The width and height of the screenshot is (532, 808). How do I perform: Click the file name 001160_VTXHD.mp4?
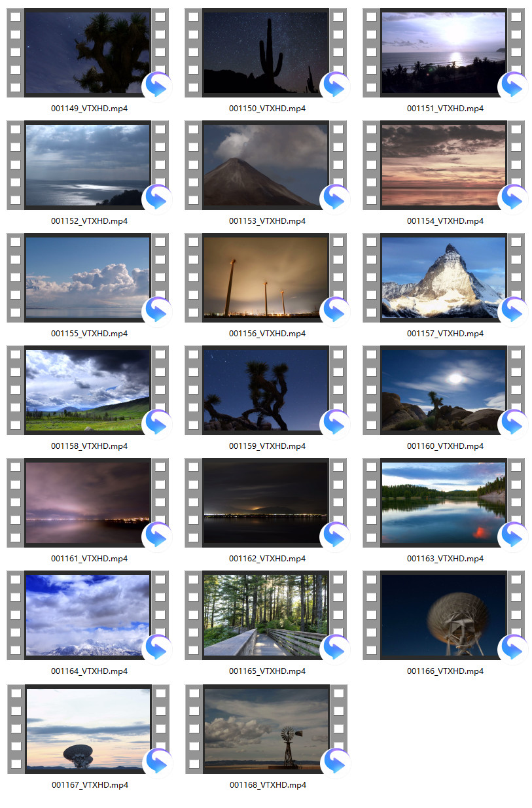[x=445, y=446]
